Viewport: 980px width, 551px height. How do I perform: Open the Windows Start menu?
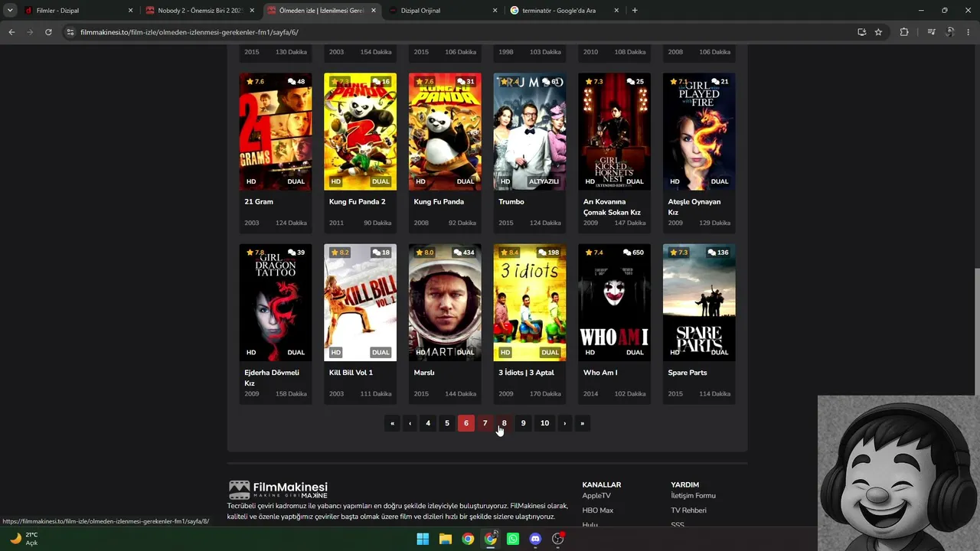423,539
